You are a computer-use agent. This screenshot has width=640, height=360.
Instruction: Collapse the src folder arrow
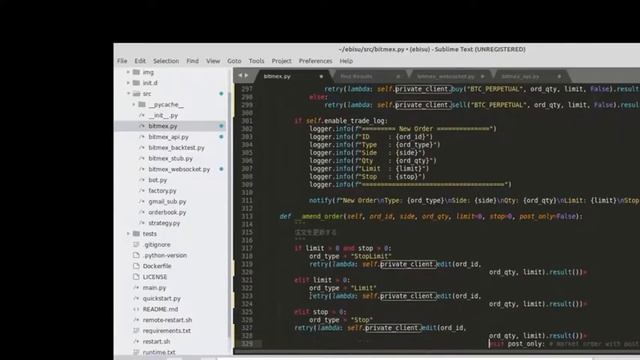[128, 93]
